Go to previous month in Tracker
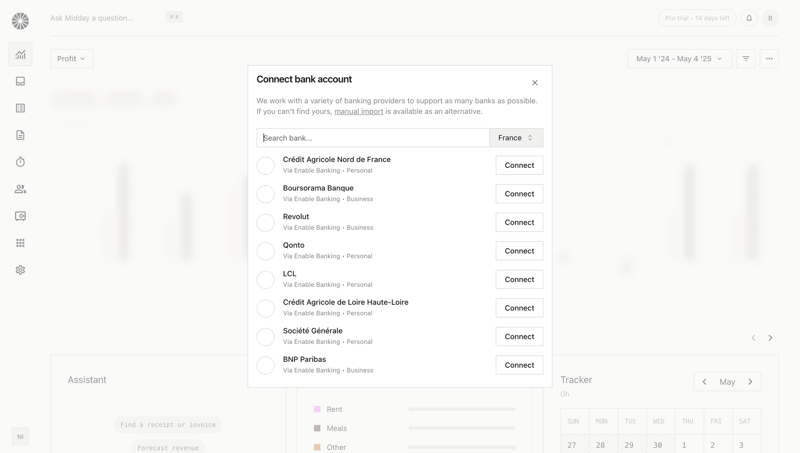Image resolution: width=800 pixels, height=453 pixels. (705, 382)
